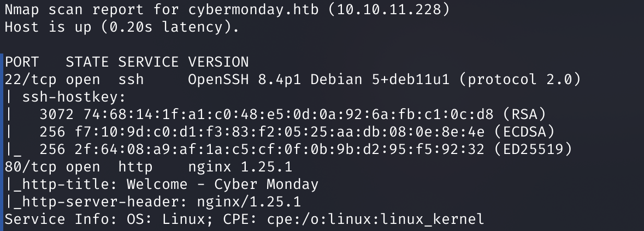
Task: Click the OpenSSH 8.4p1 version text
Action: (x=244, y=80)
